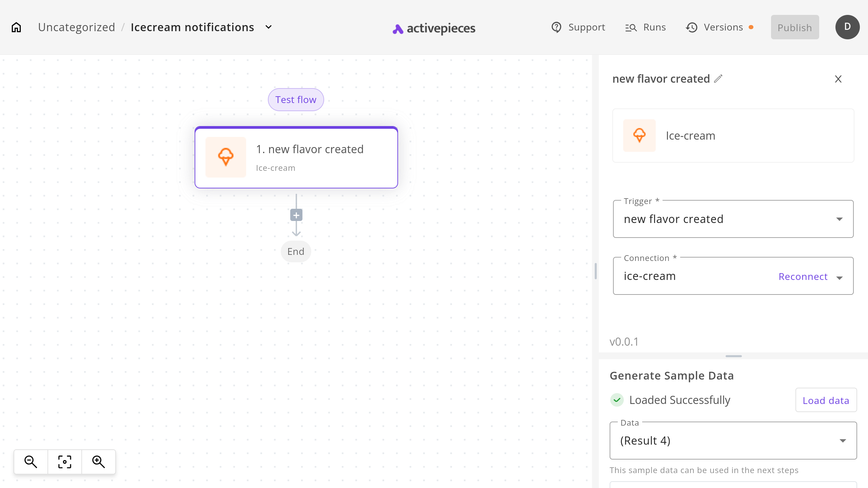Image resolution: width=868 pixels, height=488 pixels.
Task: Open the Runs page
Action: click(646, 27)
